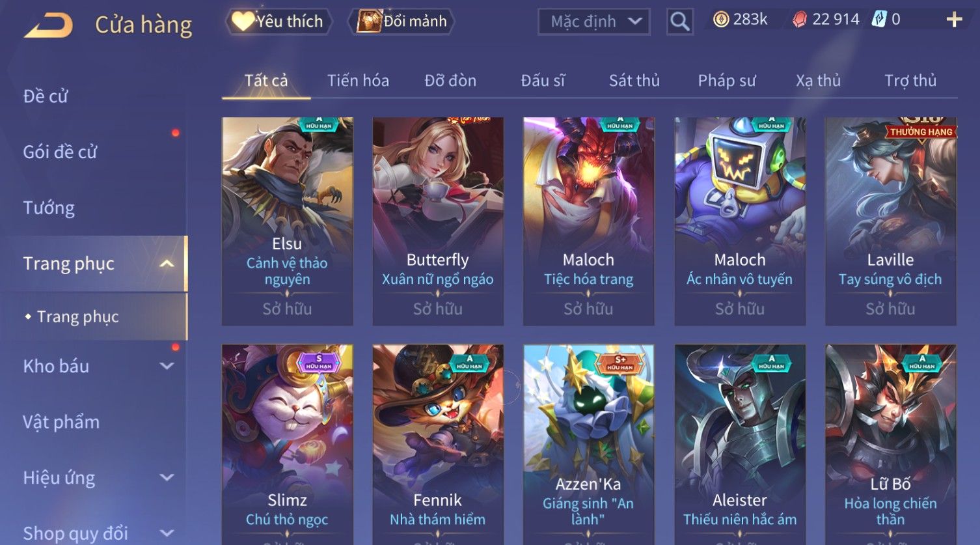Screen dimensions: 980x545
Task: Open the search magnifier icon
Action: 679,21
